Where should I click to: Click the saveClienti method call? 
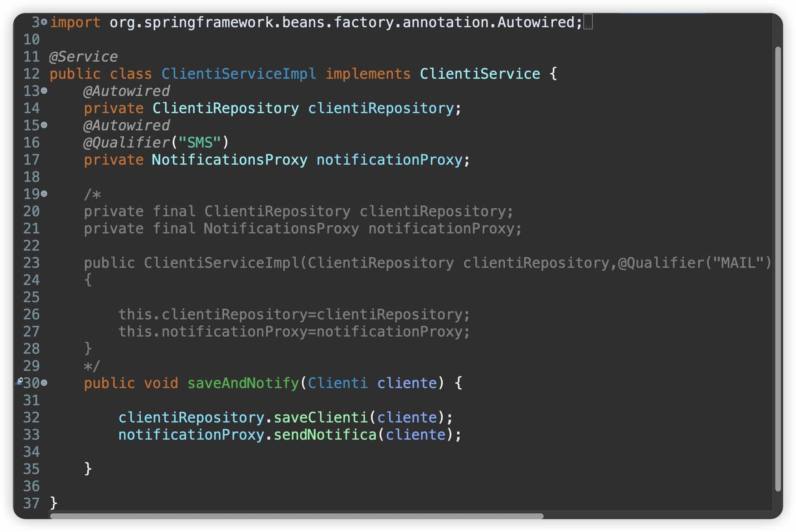click(321, 417)
